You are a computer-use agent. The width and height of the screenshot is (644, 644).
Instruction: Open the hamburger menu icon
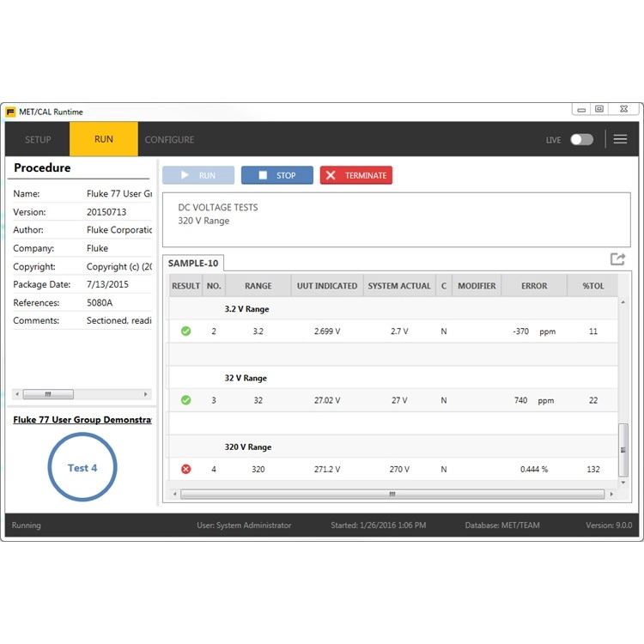(620, 139)
